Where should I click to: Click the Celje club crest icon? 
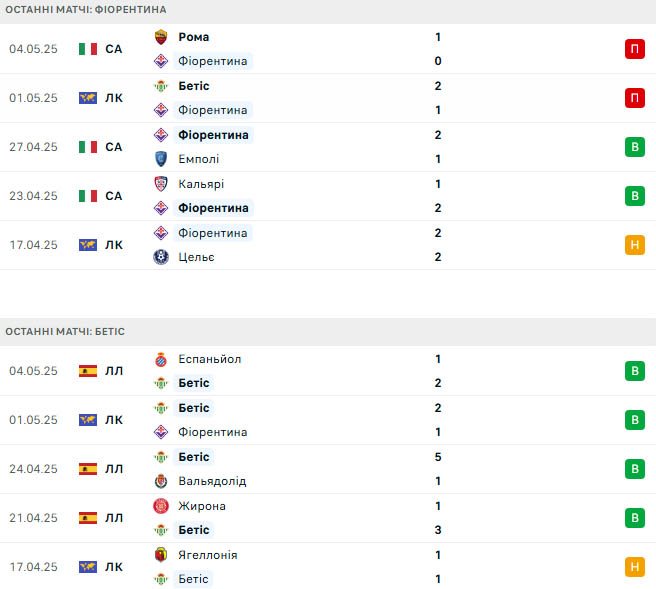161,257
